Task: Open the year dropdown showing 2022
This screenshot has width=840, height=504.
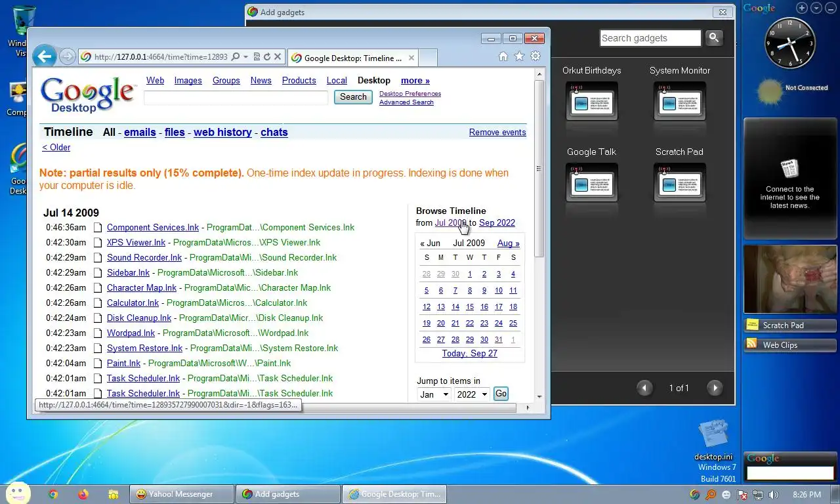Action: click(x=472, y=394)
